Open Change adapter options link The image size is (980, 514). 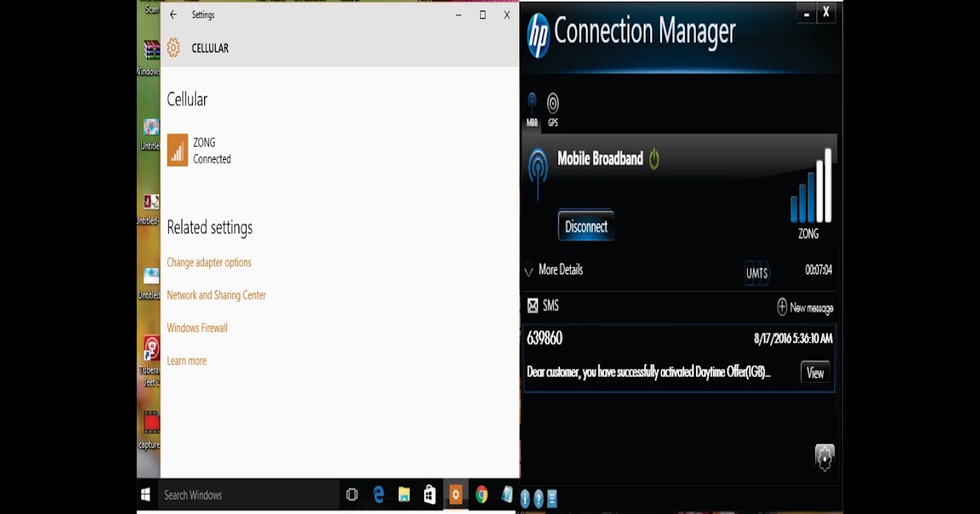tap(209, 263)
